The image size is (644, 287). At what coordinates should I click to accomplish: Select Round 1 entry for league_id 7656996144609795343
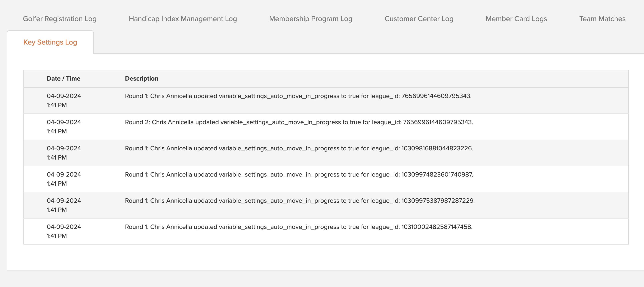[326, 101]
